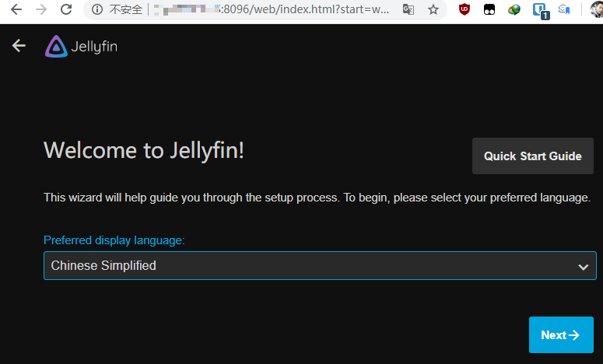Open the Google Translate page icon
This screenshot has width=603, height=364.
coord(408,10)
